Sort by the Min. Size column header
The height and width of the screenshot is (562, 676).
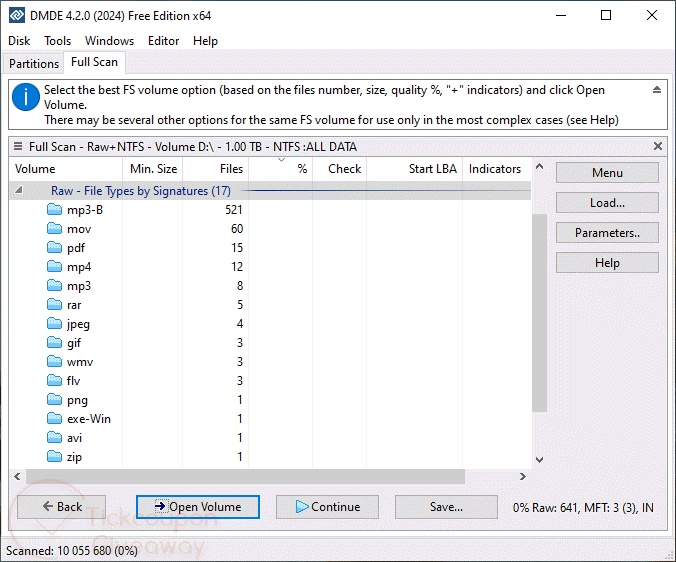point(153,169)
